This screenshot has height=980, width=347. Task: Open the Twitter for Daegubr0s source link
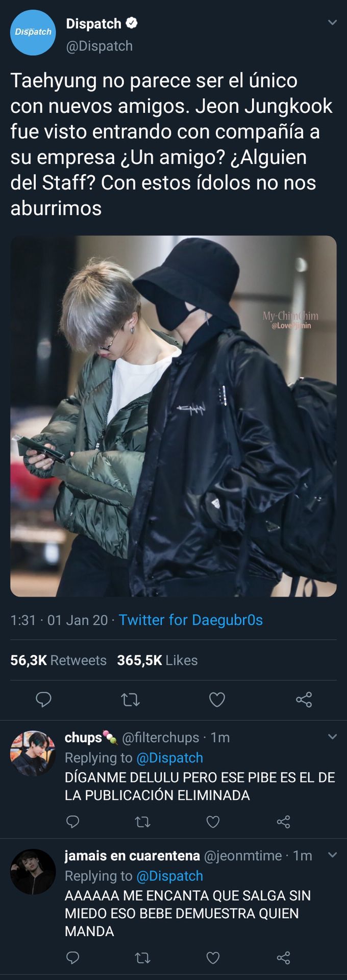coord(191,620)
